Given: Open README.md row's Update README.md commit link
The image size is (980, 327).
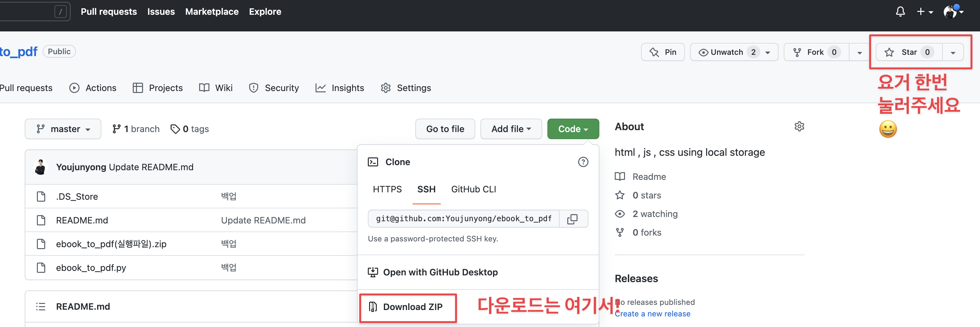Looking at the screenshot, I should pos(263,220).
